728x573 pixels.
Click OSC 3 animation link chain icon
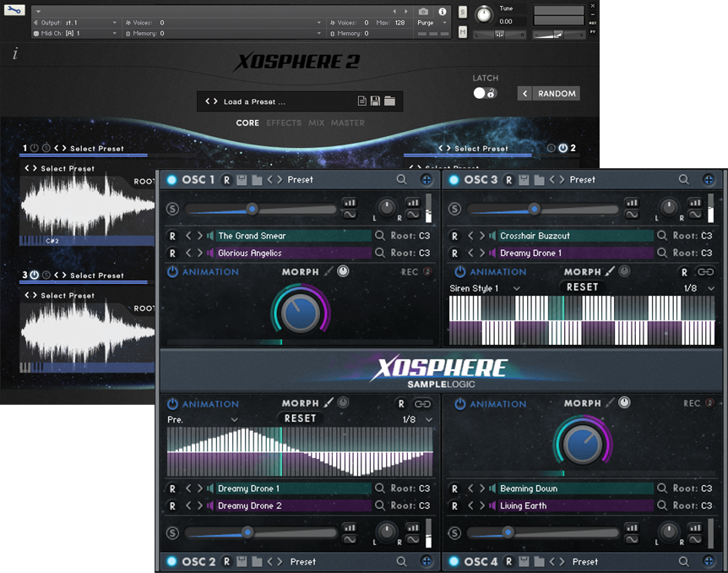(706, 272)
